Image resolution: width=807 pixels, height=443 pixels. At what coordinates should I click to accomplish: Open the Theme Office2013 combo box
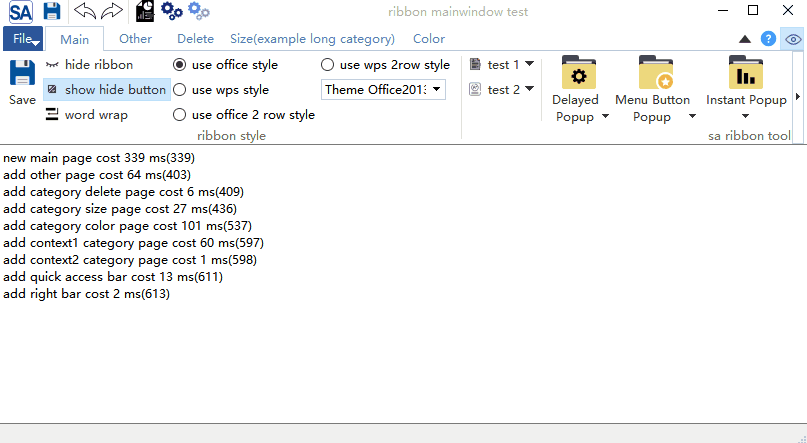point(383,90)
